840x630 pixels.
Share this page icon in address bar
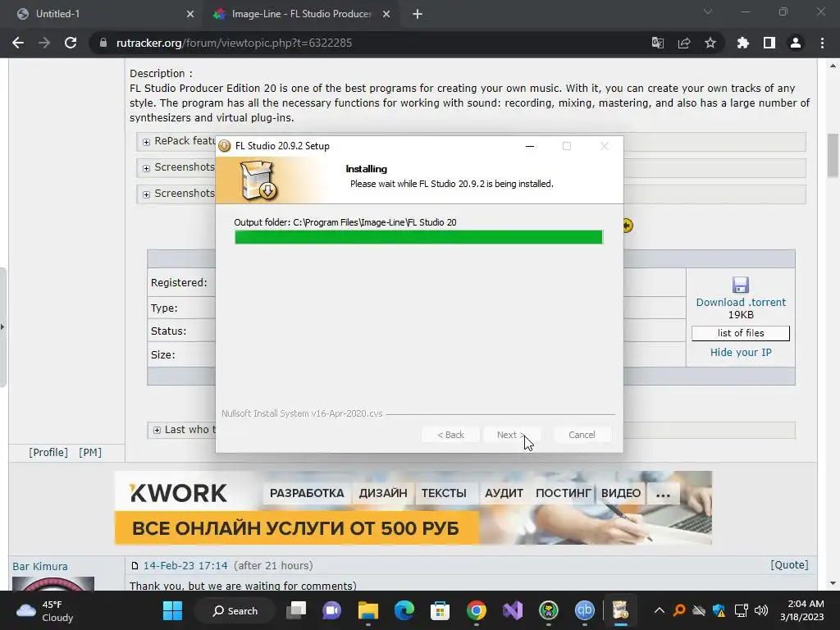pos(683,43)
